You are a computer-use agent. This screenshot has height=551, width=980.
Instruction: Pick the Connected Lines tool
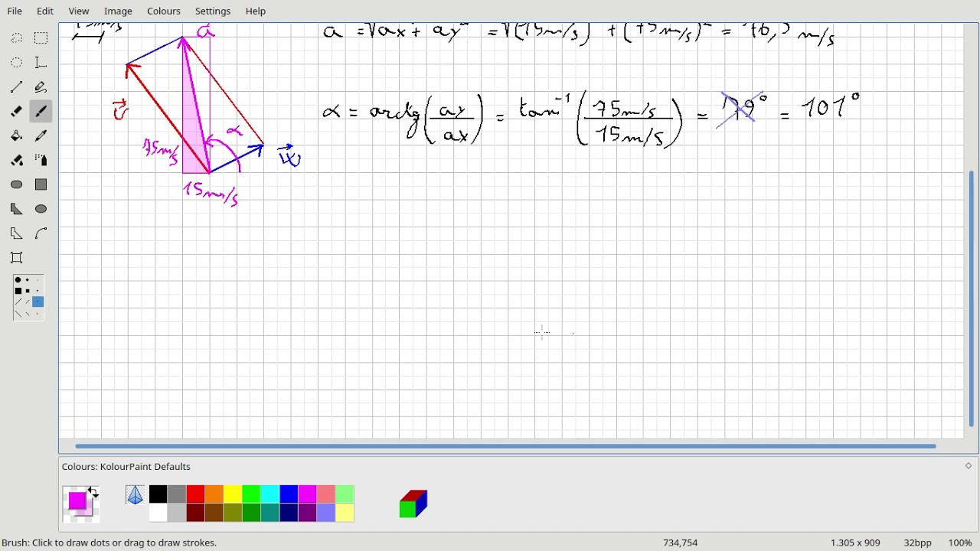17,233
